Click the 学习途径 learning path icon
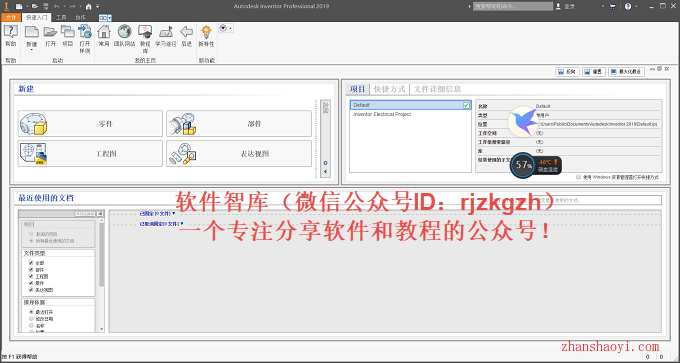This screenshot has width=680, height=363. (166, 32)
